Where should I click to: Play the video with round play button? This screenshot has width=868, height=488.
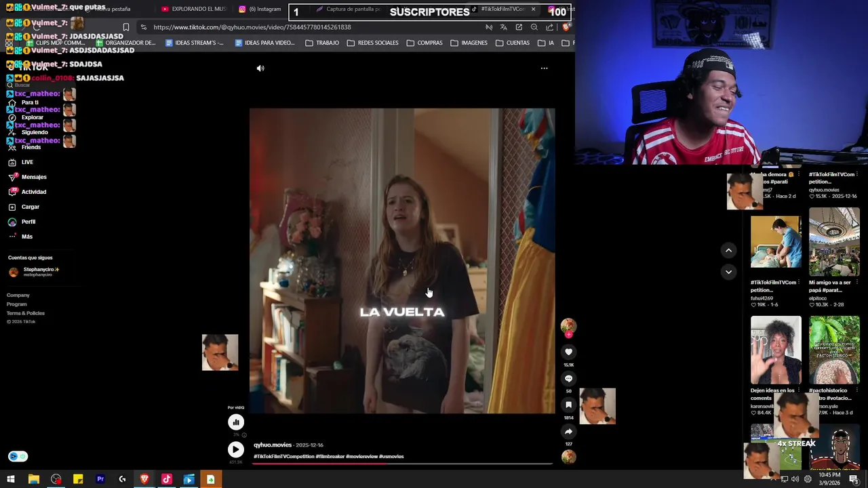pos(235,449)
